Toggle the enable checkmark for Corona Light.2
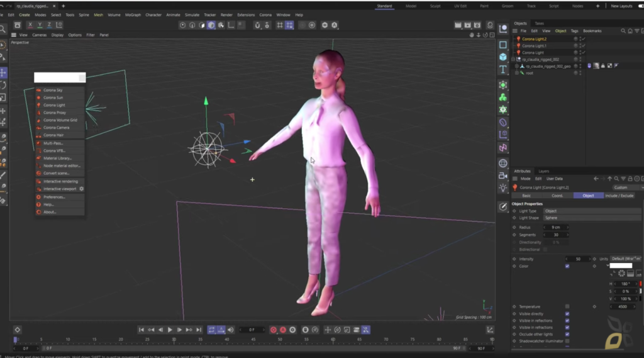This screenshot has width=644, height=358. coord(583,39)
